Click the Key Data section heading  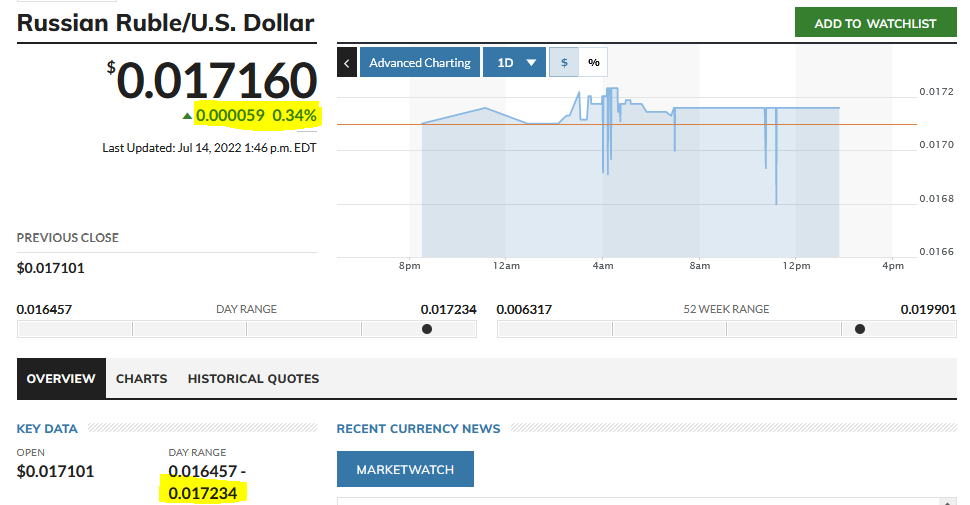coord(47,429)
